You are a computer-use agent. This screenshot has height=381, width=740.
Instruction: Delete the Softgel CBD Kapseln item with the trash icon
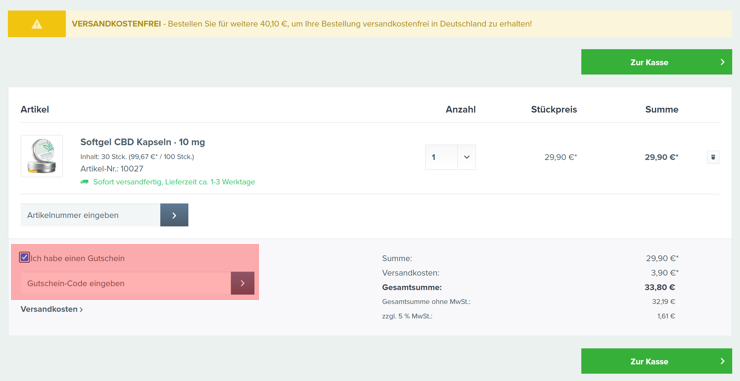pos(713,157)
